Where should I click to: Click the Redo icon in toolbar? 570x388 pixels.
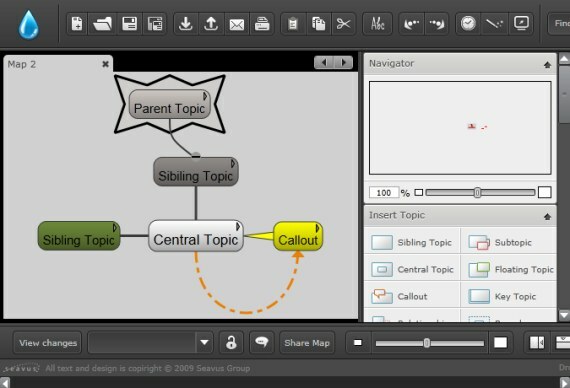[437, 24]
